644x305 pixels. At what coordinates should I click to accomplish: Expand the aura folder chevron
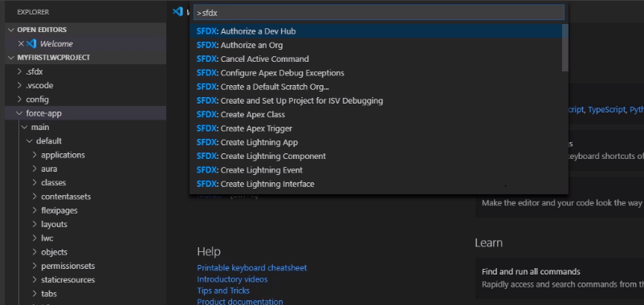click(35, 169)
